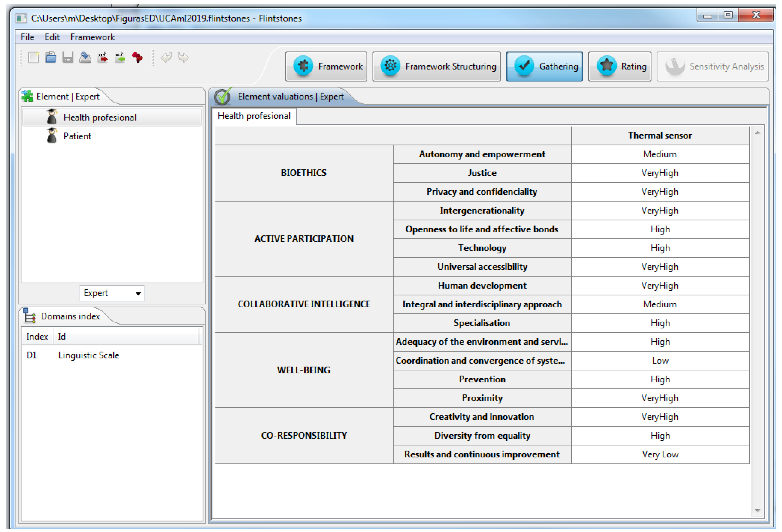Click the undo arrow icon

click(166, 57)
